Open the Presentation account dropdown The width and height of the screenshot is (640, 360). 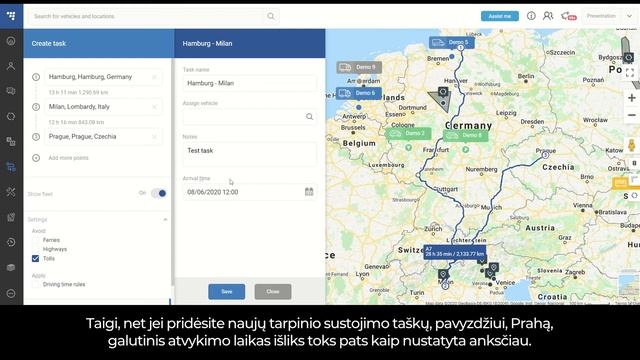tap(610, 16)
